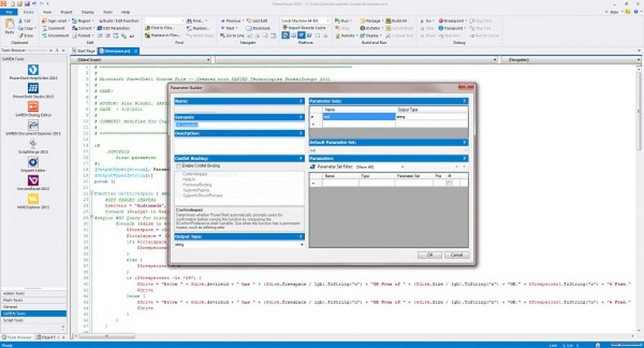Launch WMI Explorer 2015 icon
Image resolution: width=644 pixels, height=348 pixels.
[34, 199]
